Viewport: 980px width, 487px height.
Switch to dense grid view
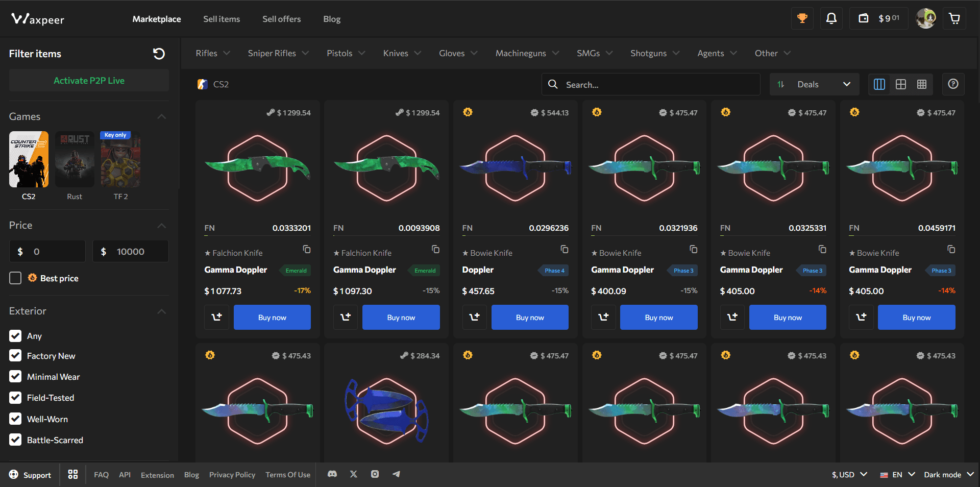(922, 84)
